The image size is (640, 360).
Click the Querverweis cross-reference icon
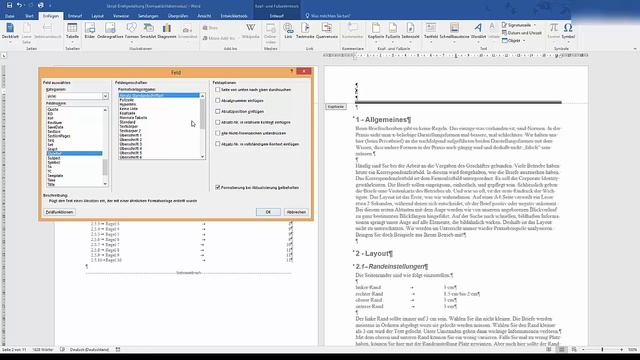coord(327,31)
